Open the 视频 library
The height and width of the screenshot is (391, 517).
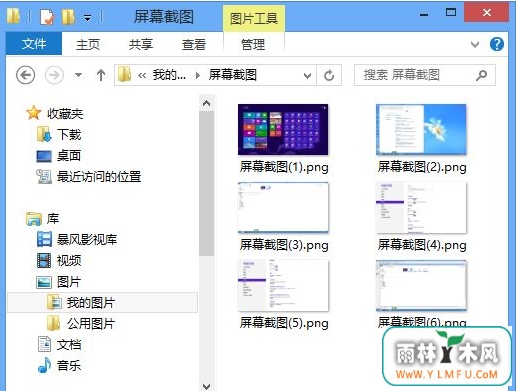69,261
